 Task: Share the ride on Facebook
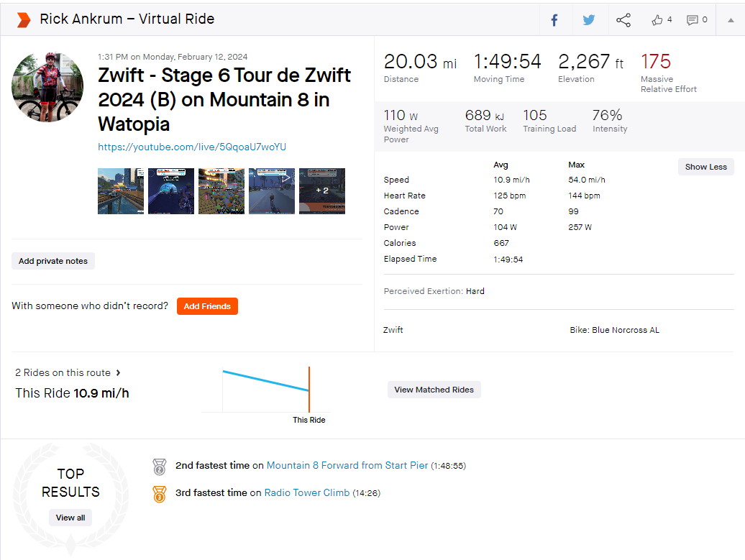click(x=554, y=20)
